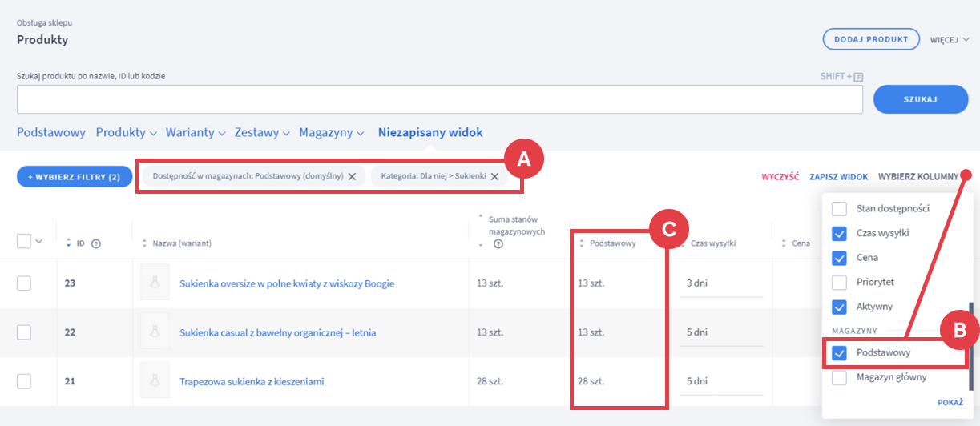980x426 pixels.
Task: Click the product thumbnail for Trapezowa sukienka
Action: pos(155,381)
